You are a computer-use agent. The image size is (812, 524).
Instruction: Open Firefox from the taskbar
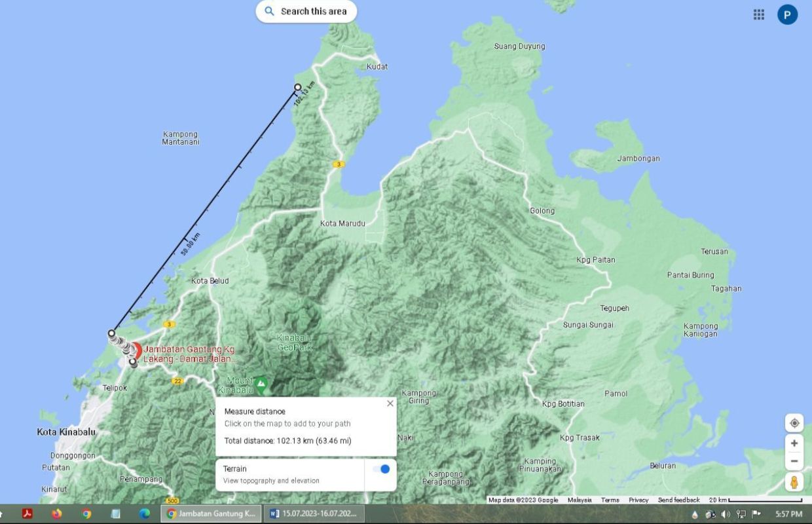(x=57, y=514)
